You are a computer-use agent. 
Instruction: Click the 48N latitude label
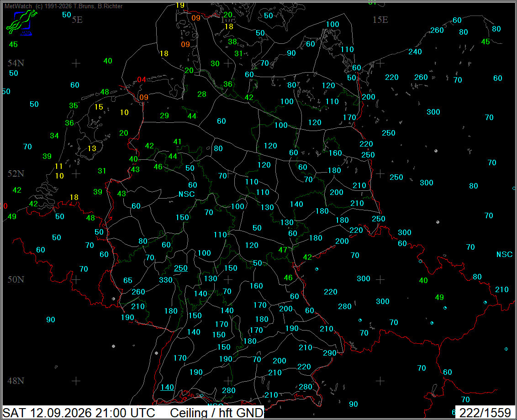(x=16, y=381)
